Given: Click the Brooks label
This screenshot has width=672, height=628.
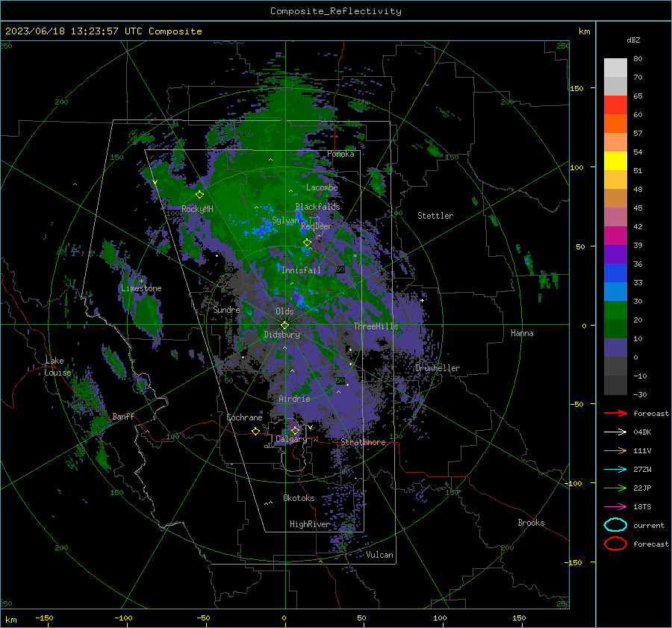Looking at the screenshot, I should pos(531,523).
